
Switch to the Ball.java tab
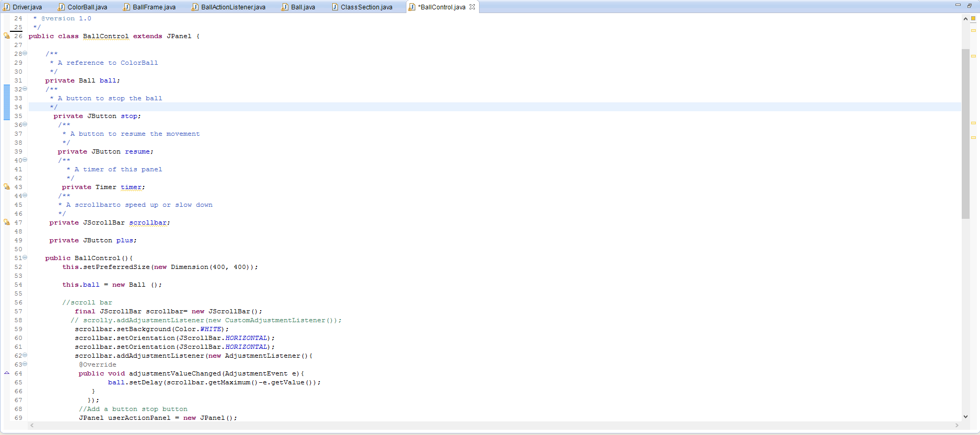(299, 7)
